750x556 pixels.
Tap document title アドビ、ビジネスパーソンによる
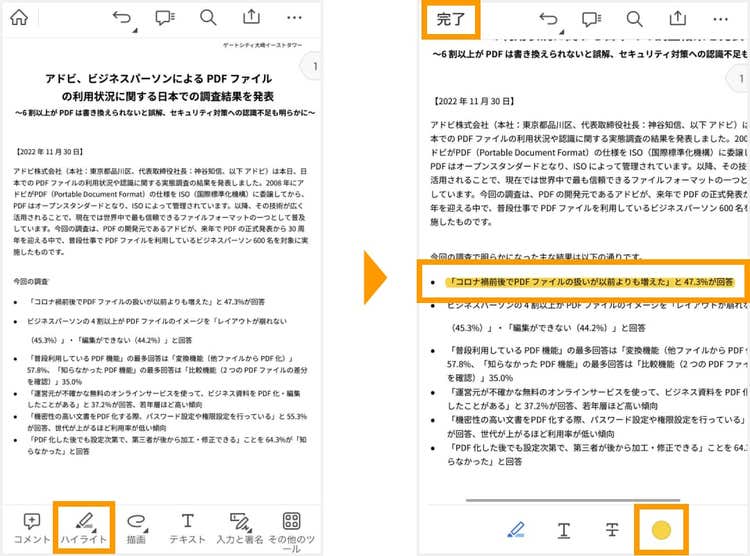pos(158,78)
